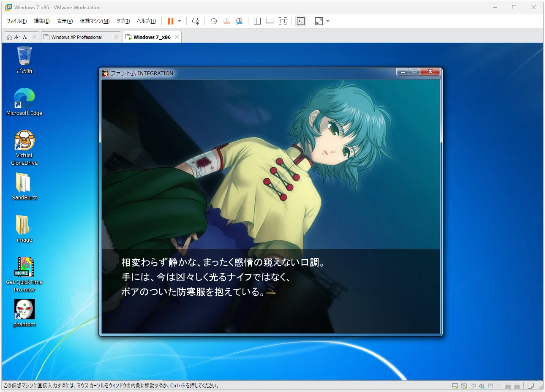Click the network adapter status icon
Image resolution: width=545 pixels, height=392 pixels.
pos(473,386)
